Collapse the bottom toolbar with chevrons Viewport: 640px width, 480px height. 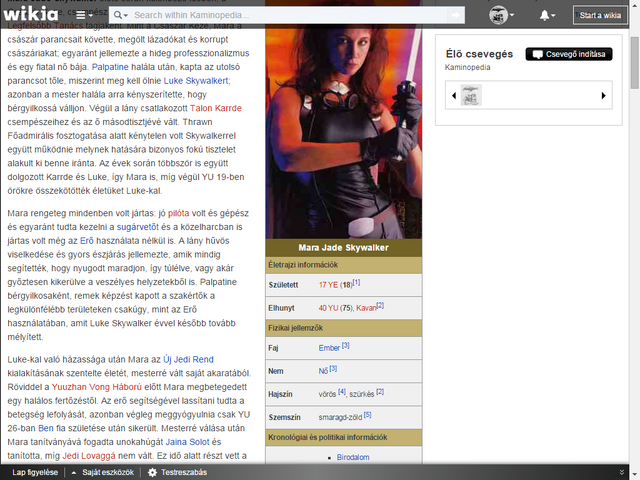coord(621,472)
